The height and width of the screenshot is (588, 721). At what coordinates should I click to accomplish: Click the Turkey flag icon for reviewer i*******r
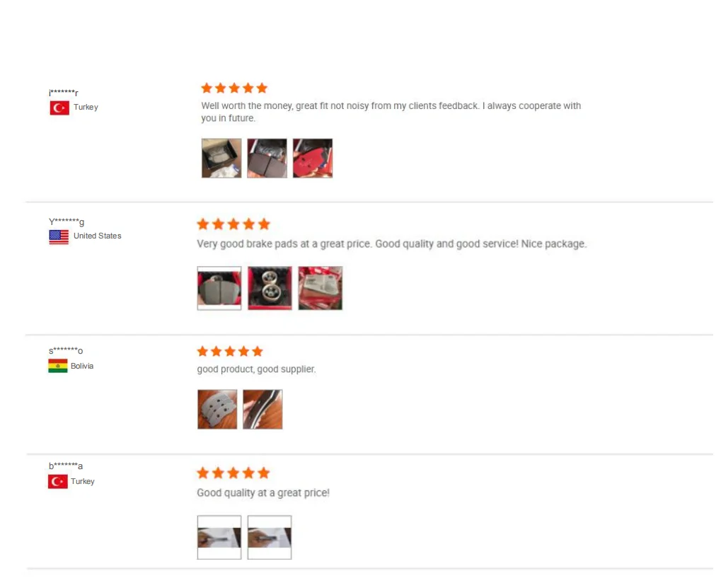[59, 108]
